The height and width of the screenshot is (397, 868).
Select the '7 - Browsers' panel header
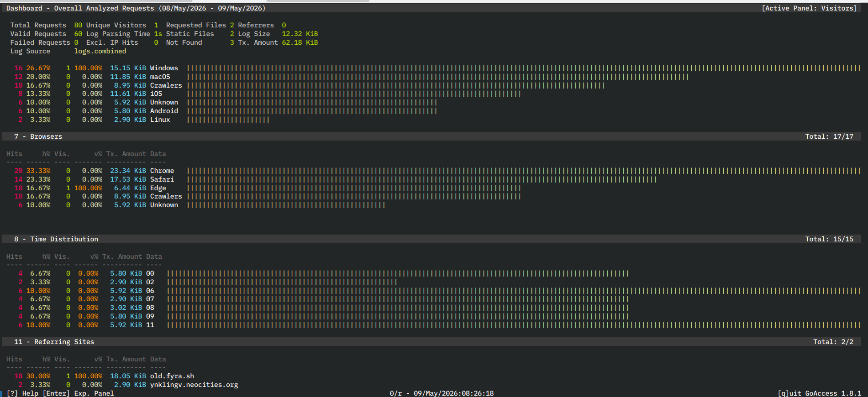coord(431,136)
